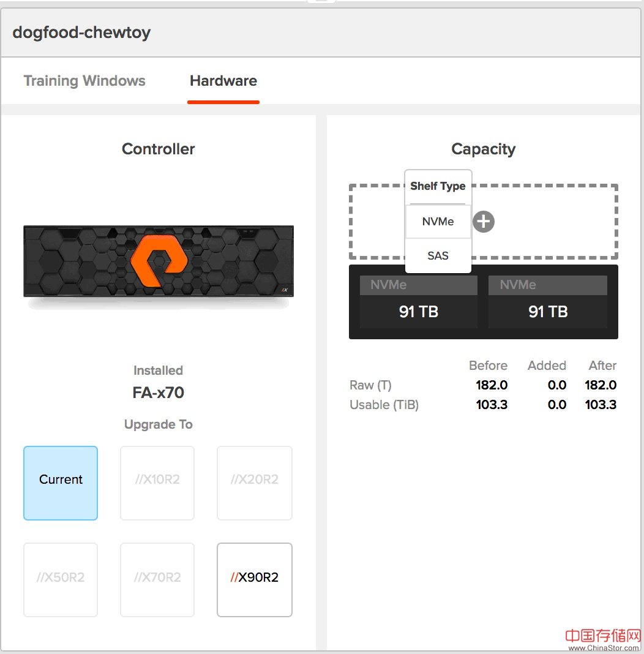Screen dimensions: 644x654
Task: Click the first NVMe 91 TB shelf
Action: pos(419,303)
